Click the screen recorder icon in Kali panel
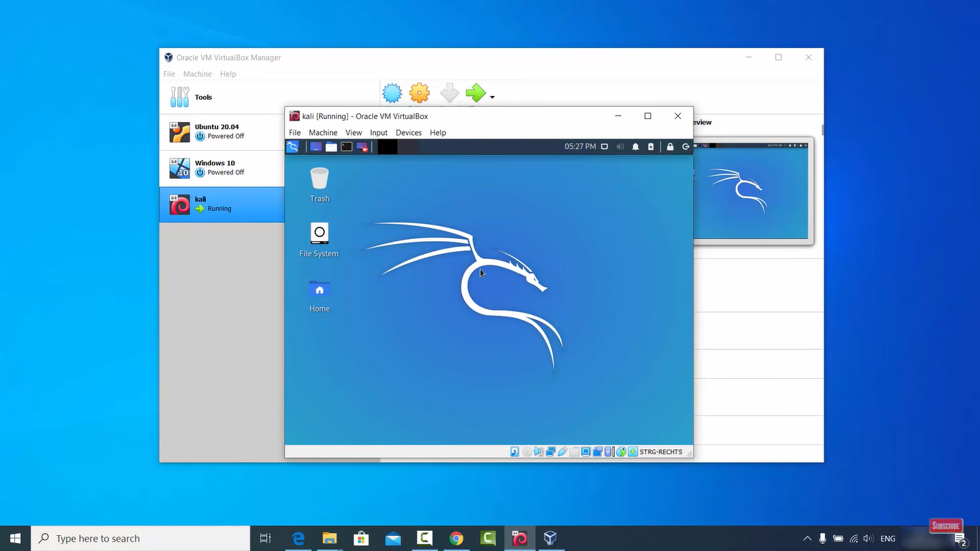Screen dimensions: 980x551 pos(362,146)
